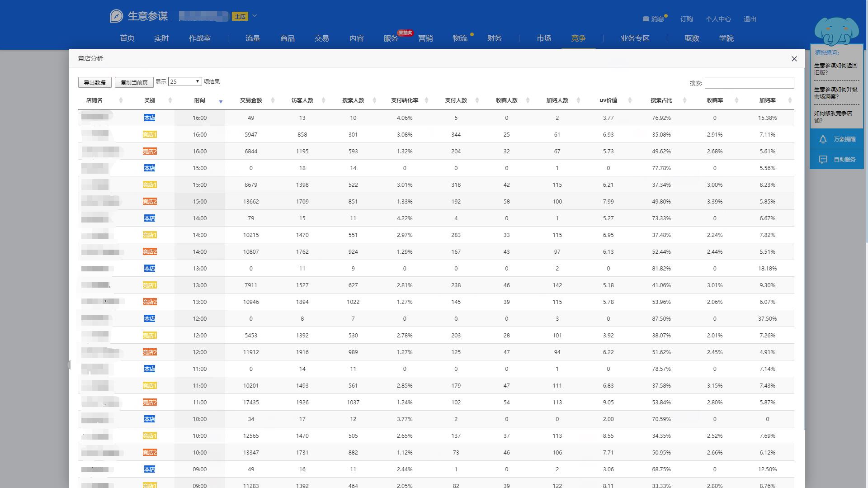Close the 竞店分析 dialog
868x488 pixels.
click(794, 59)
